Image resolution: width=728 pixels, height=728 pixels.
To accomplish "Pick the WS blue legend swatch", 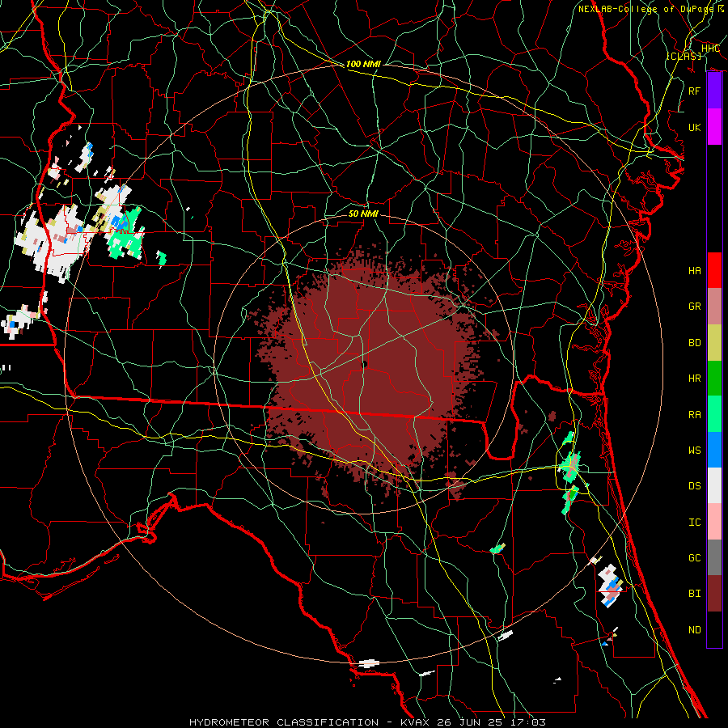I will coord(714,450).
